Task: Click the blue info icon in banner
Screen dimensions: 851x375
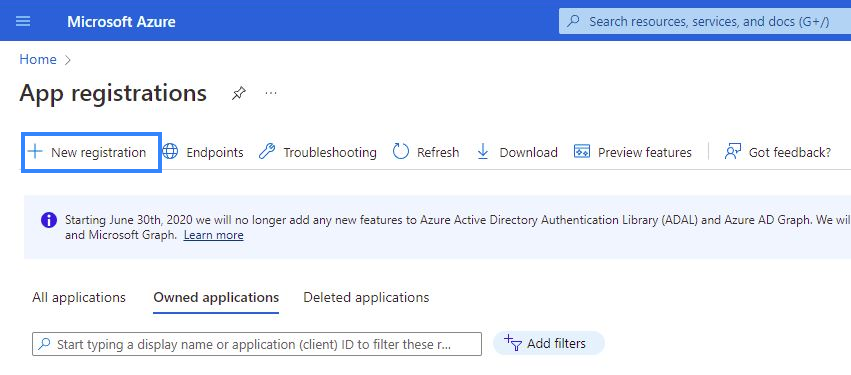Action: click(x=49, y=220)
